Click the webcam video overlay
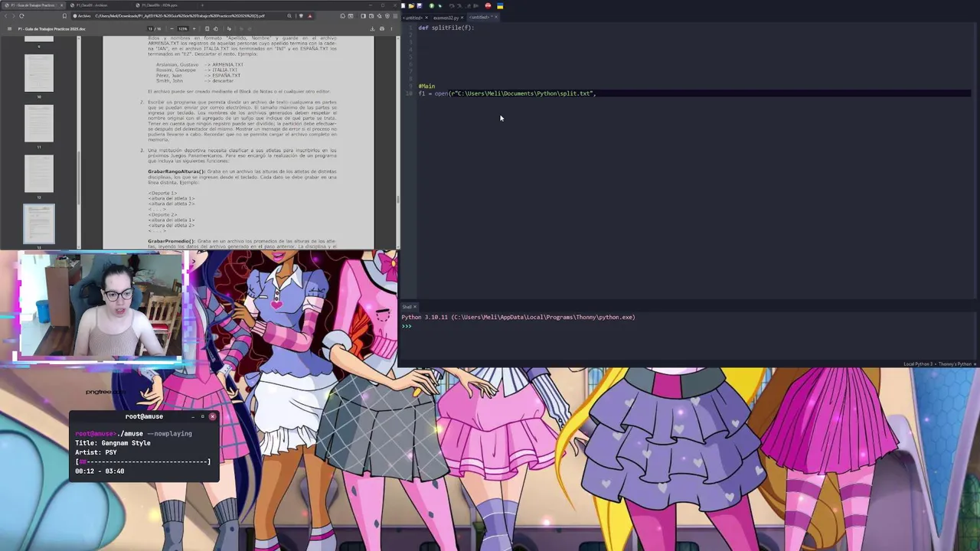 click(x=100, y=305)
